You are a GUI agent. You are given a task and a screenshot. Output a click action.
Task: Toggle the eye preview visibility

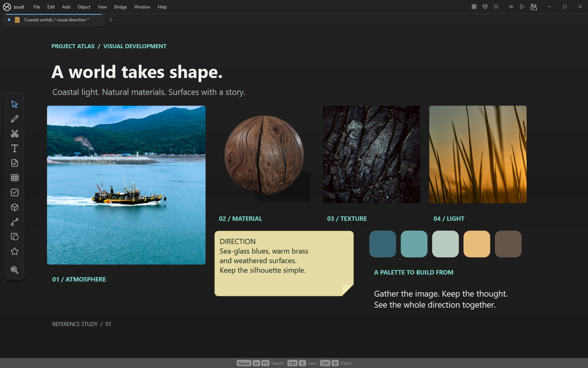[x=511, y=7]
